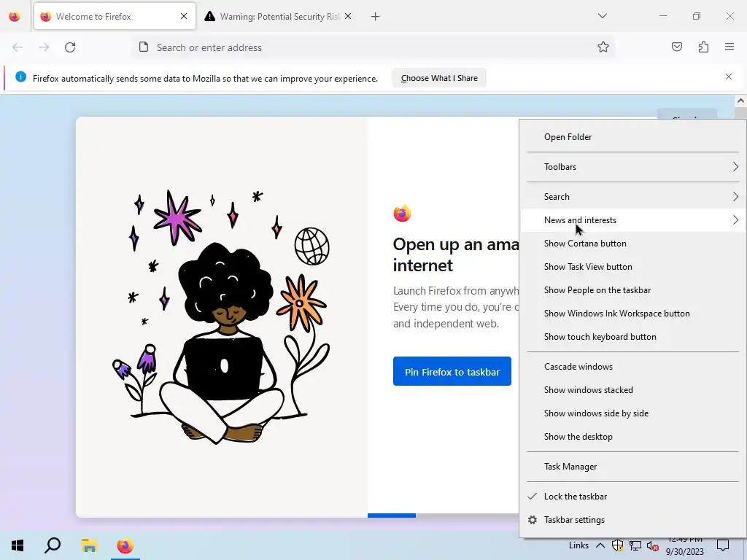Click the Taskbar settings gear entry

tap(632, 520)
